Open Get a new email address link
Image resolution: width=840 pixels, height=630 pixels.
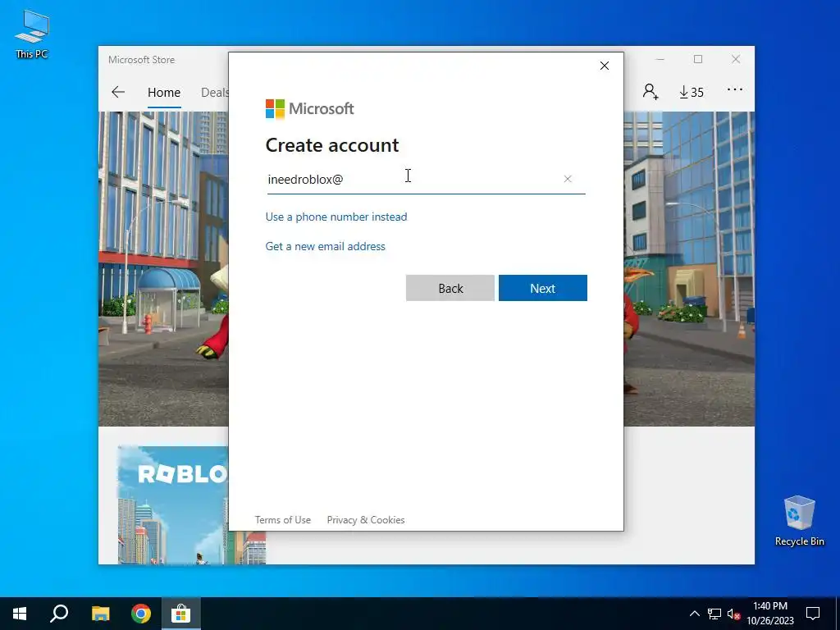(x=325, y=246)
